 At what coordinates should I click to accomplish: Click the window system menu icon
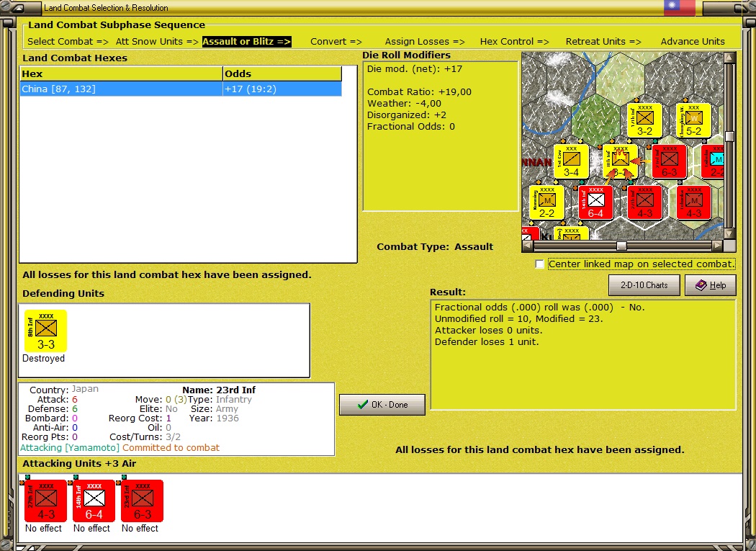tap(18, 8)
